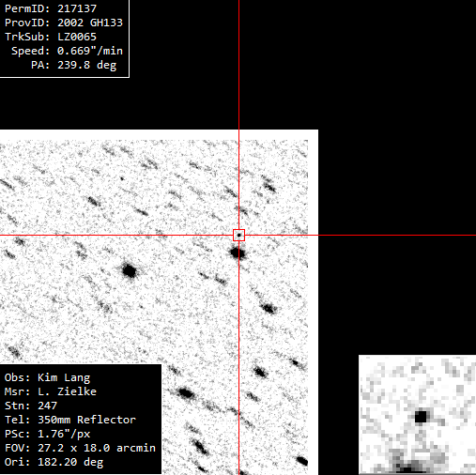The image size is (476, 475).
Task: Select the PermID: 217137 text
Action: 51,8
